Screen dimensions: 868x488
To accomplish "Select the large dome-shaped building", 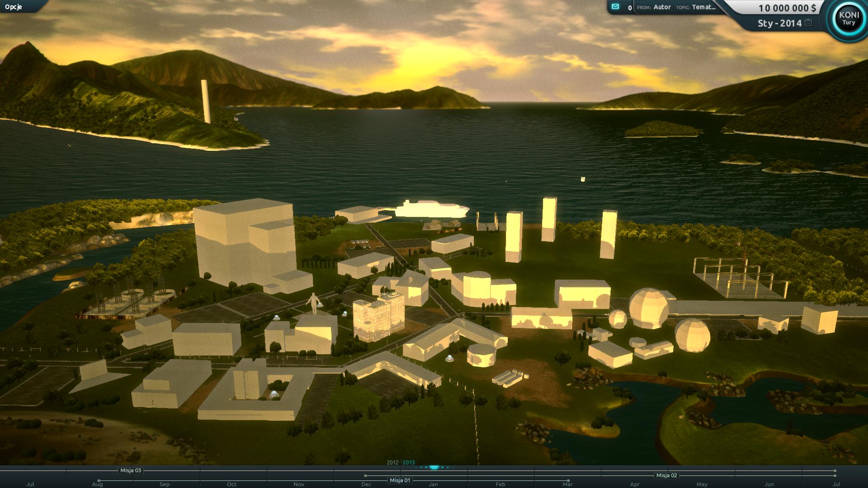I will (649, 308).
